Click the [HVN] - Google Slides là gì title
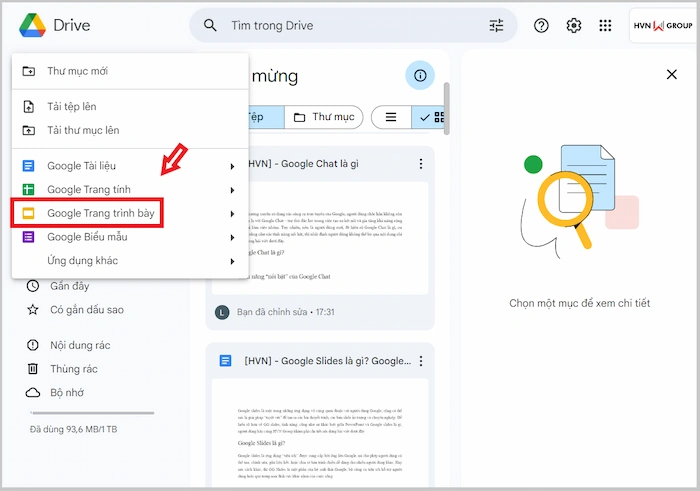This screenshot has width=700, height=491. pos(327,361)
